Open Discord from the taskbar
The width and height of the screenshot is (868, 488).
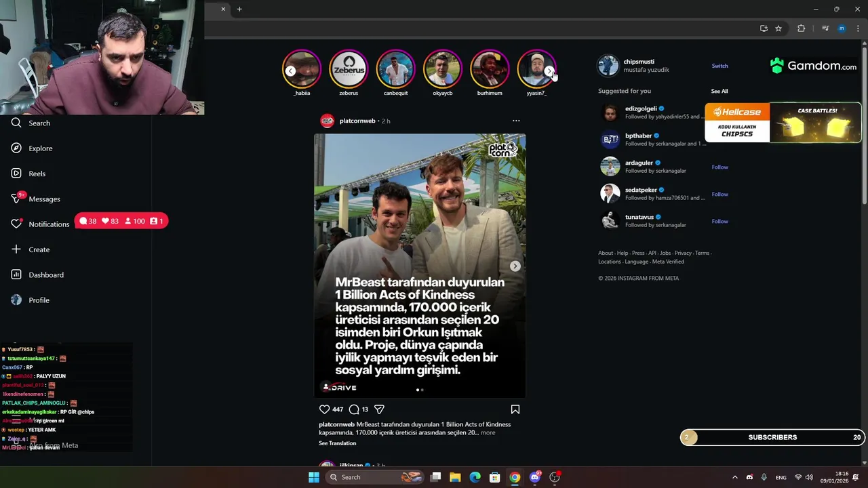[x=535, y=477]
